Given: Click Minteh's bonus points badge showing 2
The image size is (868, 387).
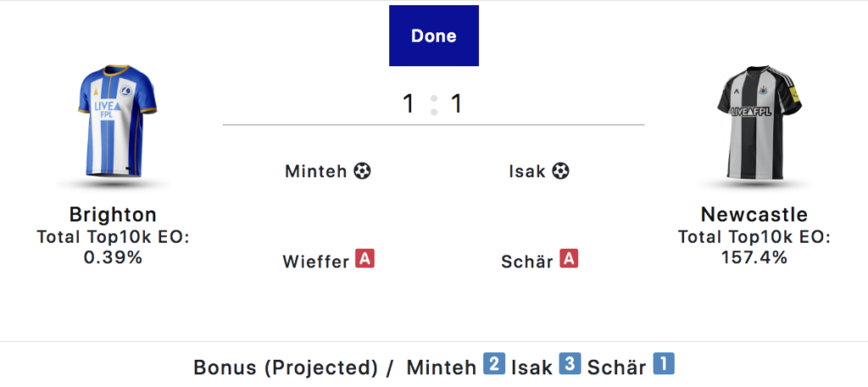Looking at the screenshot, I should 493,366.
